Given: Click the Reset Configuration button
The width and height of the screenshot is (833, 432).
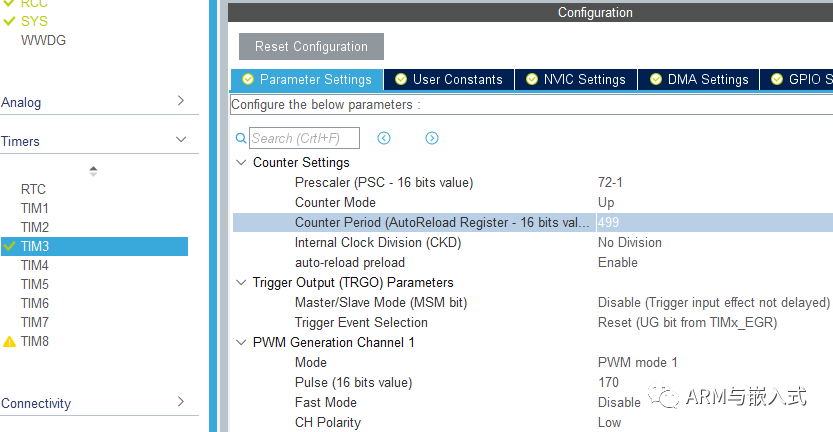Looking at the screenshot, I should pyautogui.click(x=311, y=46).
